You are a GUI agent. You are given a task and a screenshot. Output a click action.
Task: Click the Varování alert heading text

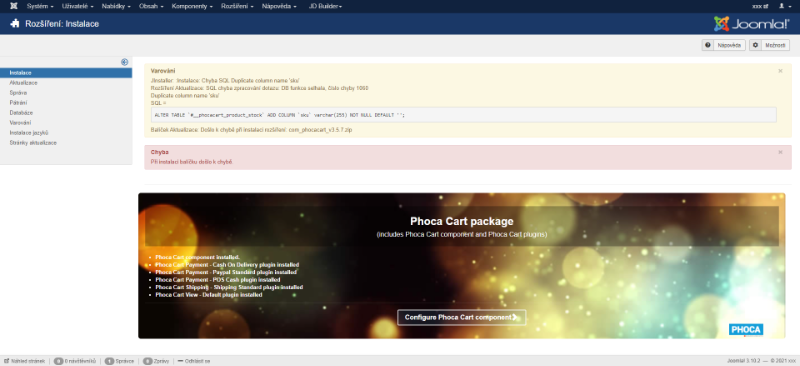tap(163, 71)
